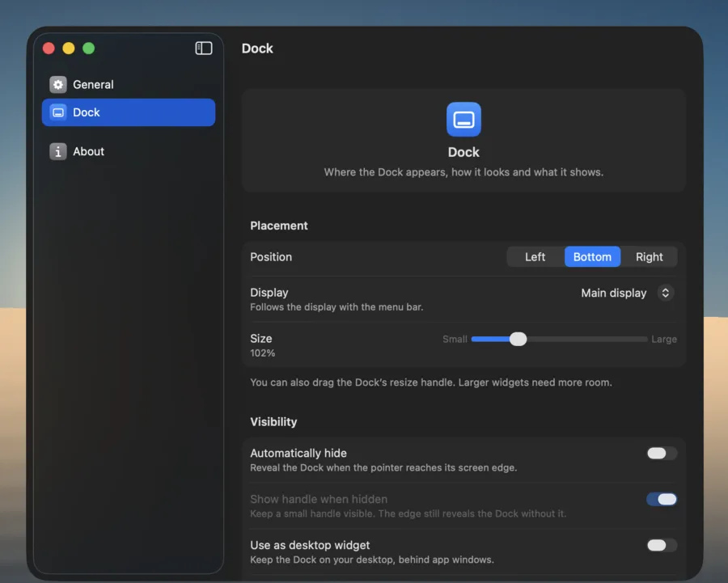Click the Placement section heading

(x=279, y=226)
